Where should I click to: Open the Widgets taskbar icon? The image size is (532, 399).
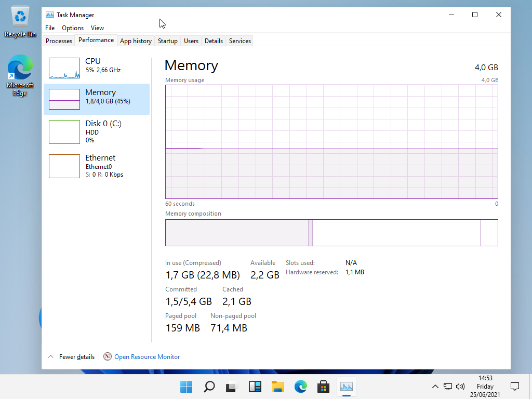(x=255, y=387)
